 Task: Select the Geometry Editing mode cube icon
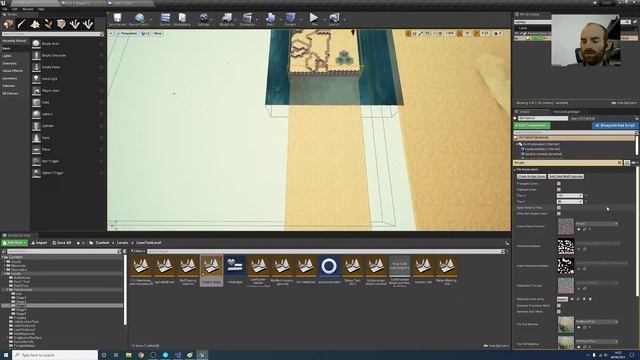tap(61, 24)
